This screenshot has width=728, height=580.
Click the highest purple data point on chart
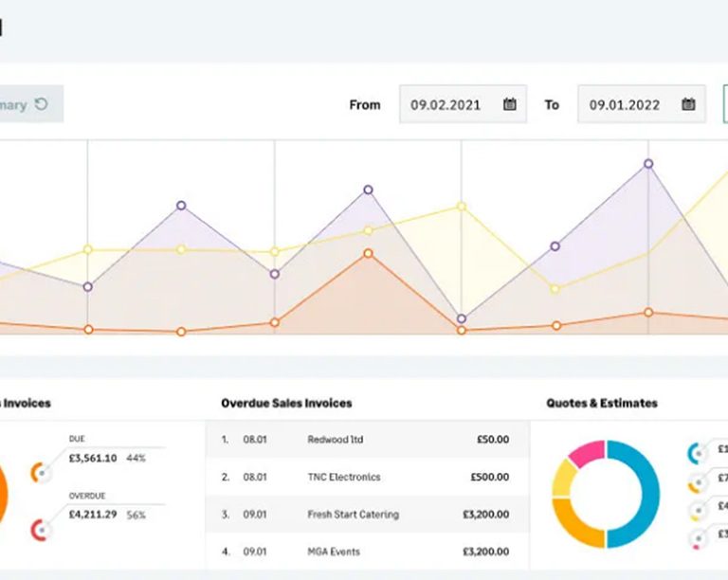[648, 164]
